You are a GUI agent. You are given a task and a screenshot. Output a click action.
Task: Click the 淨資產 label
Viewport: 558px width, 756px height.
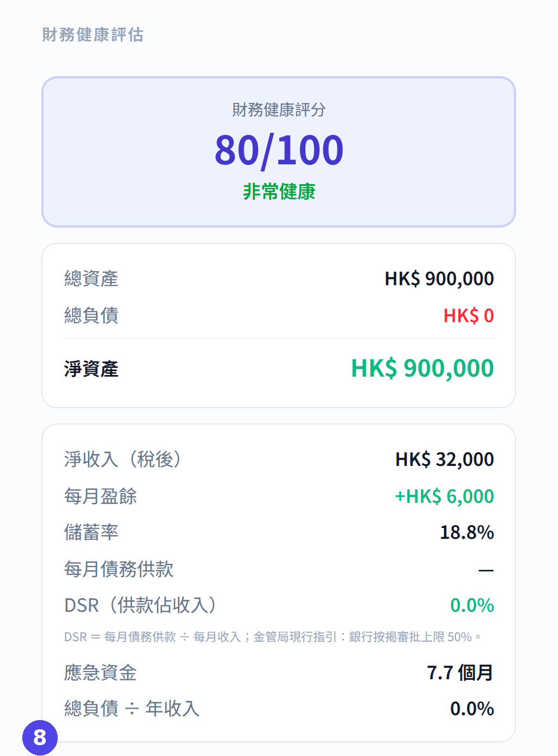pyautogui.click(x=91, y=369)
